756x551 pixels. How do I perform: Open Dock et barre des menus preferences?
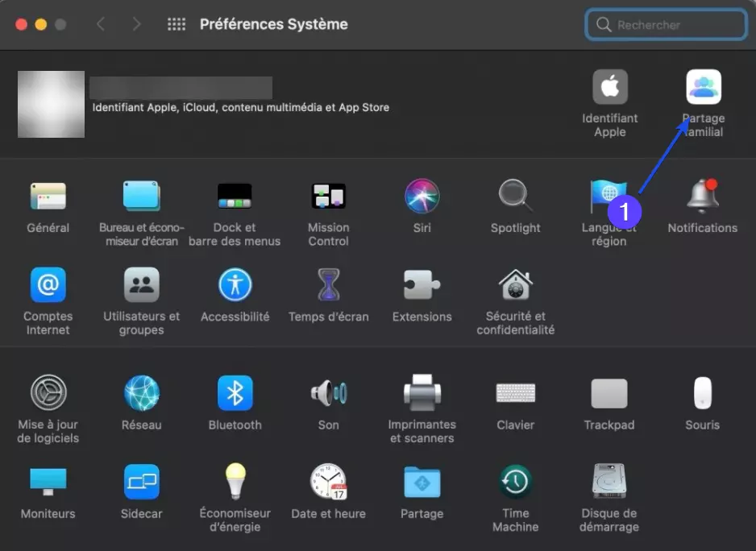click(x=235, y=196)
